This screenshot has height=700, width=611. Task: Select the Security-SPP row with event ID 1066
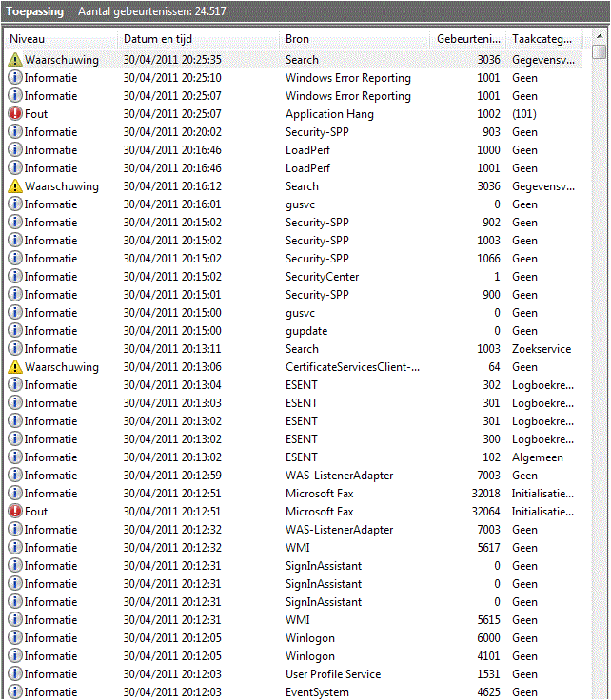293,258
